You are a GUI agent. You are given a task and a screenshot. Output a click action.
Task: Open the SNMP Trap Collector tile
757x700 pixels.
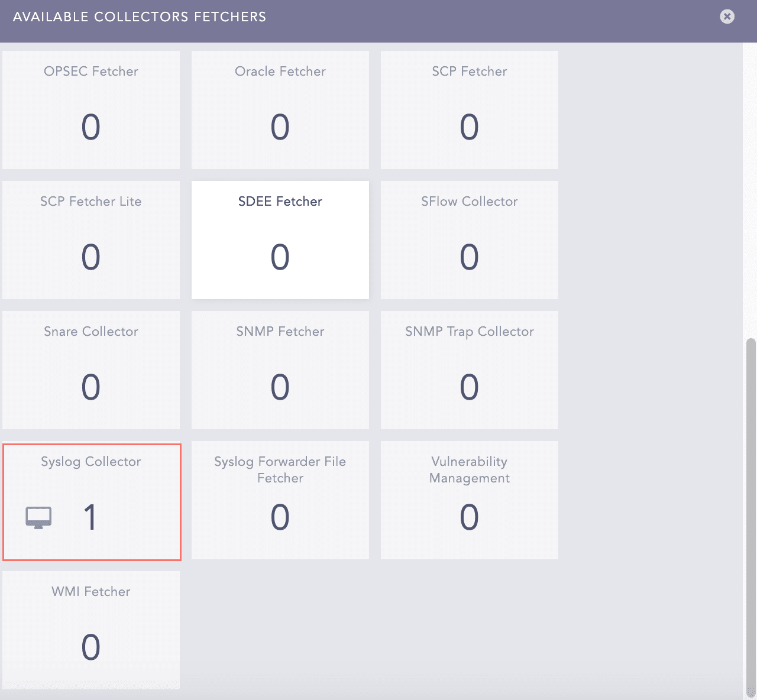[x=469, y=370]
